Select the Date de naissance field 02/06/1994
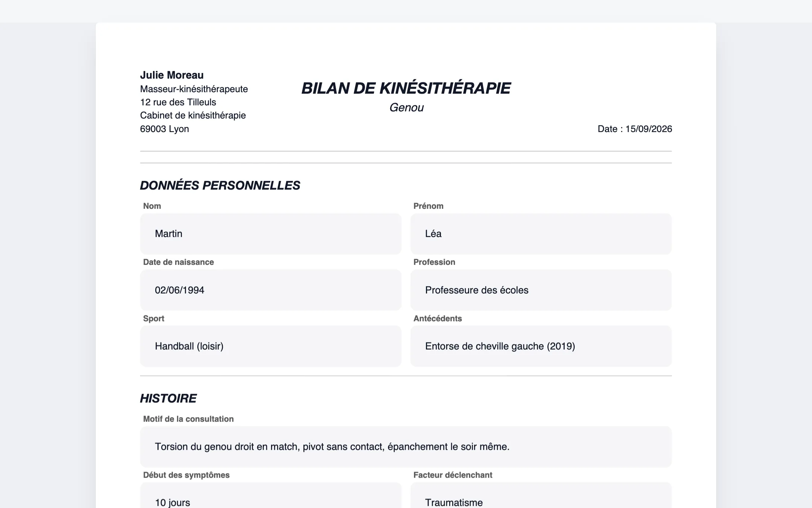 tap(271, 290)
